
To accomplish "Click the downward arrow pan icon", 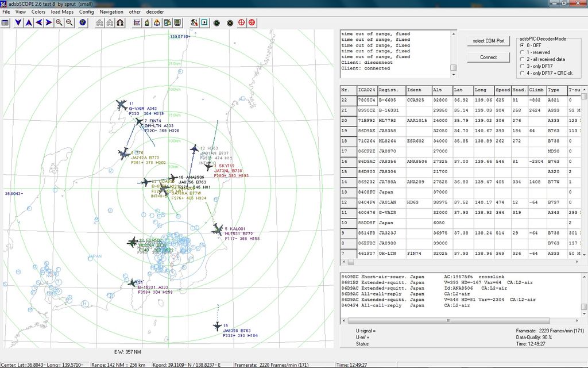I will [x=17, y=23].
